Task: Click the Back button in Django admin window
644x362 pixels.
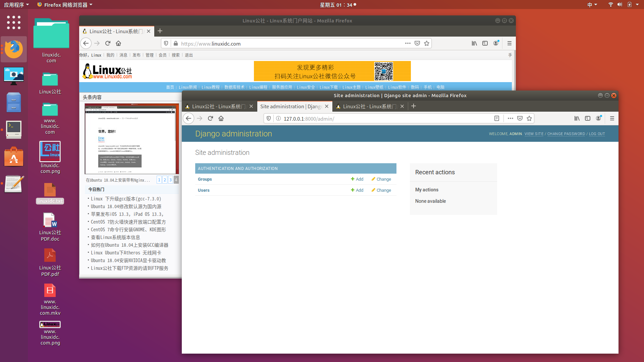Action: click(x=189, y=118)
